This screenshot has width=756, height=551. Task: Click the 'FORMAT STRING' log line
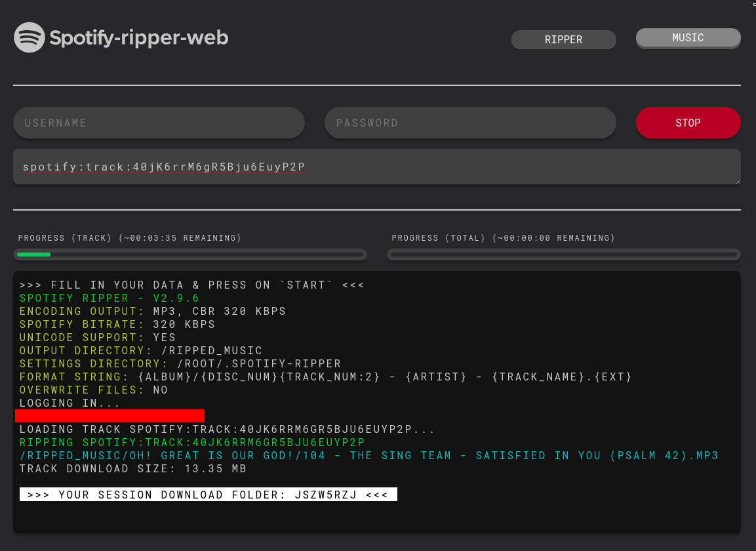(325, 377)
